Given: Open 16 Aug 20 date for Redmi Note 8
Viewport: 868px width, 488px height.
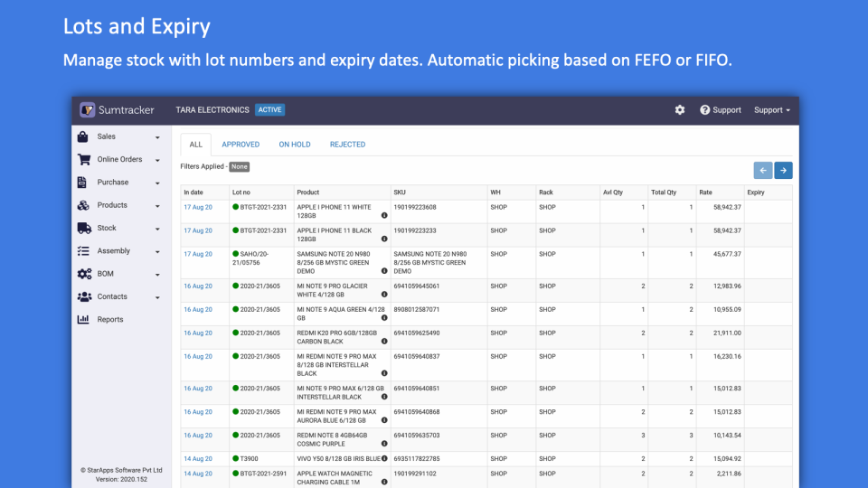Looking at the screenshot, I should click(x=198, y=436).
